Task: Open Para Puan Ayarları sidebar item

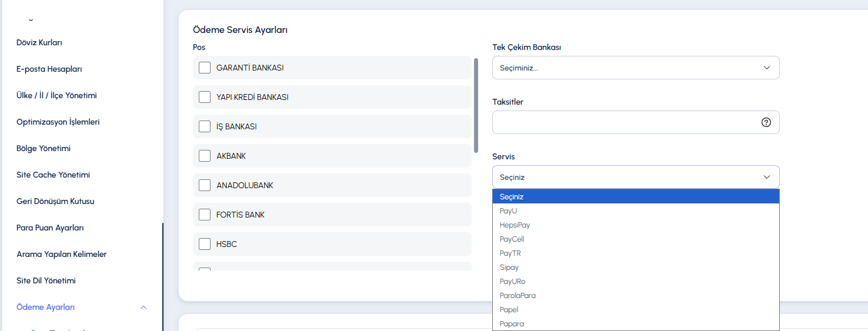Action: (x=50, y=228)
